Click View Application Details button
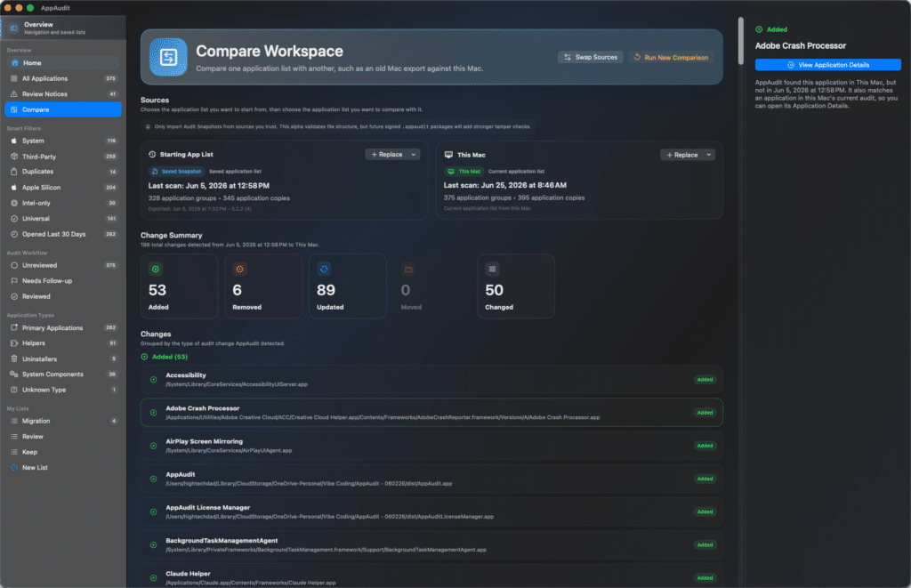Viewport: 911px width, 588px height. tap(828, 65)
